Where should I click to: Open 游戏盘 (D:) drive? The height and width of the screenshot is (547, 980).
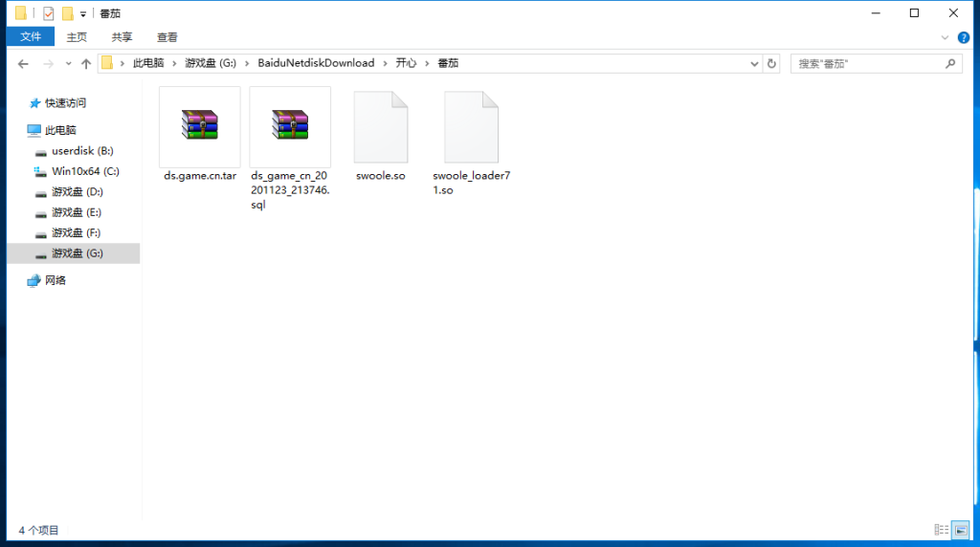pos(77,191)
